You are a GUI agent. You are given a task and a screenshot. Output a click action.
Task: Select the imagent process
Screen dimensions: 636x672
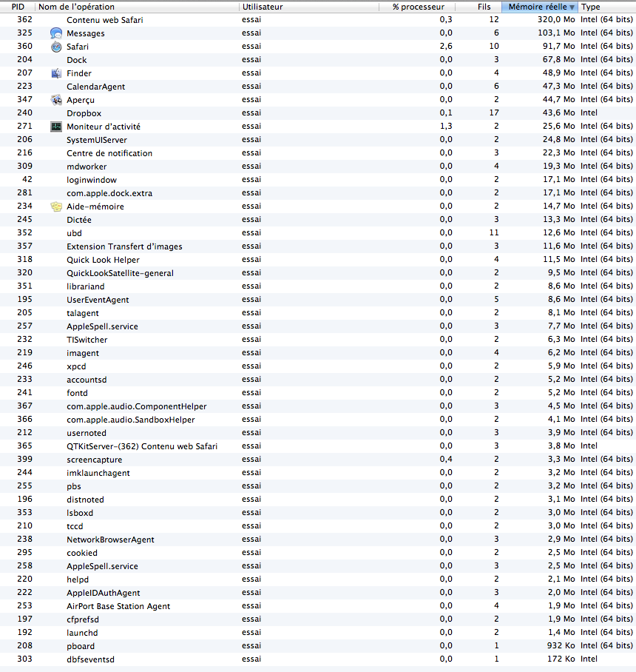click(318, 353)
